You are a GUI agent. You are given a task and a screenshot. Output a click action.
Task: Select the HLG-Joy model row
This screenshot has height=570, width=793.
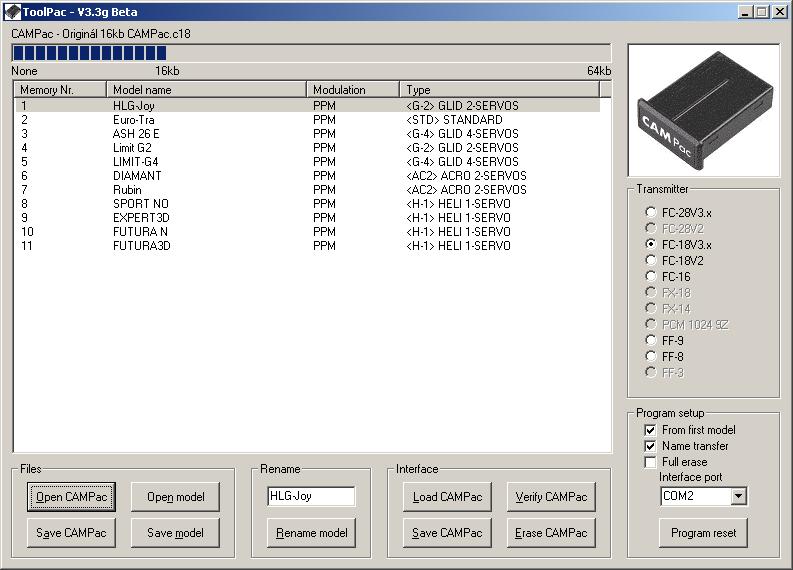click(x=307, y=105)
